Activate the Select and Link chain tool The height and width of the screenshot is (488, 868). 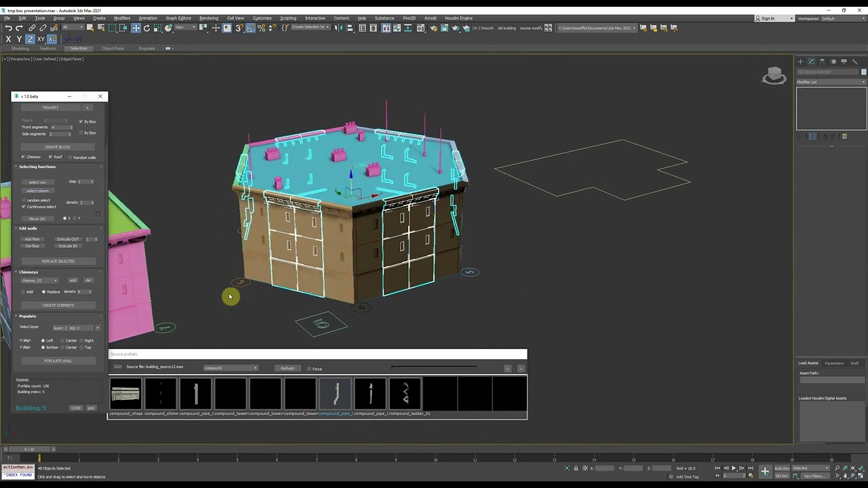(32, 28)
